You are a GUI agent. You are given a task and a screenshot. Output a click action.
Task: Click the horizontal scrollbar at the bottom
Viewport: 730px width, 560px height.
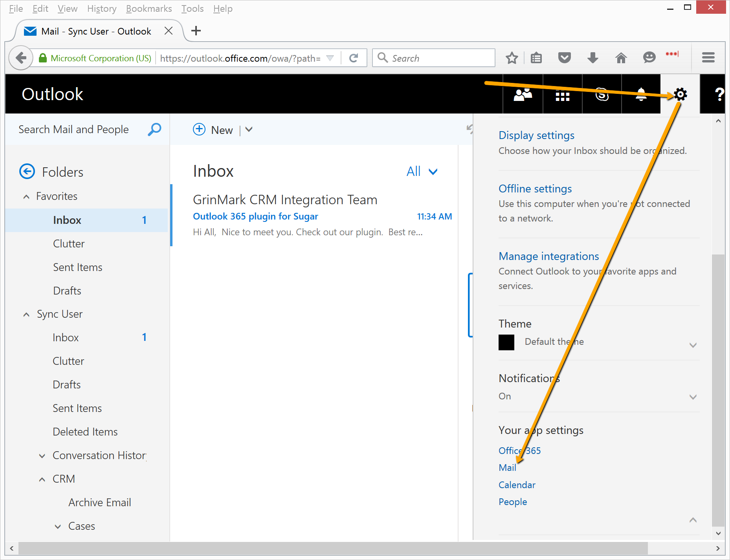[x=333, y=548]
